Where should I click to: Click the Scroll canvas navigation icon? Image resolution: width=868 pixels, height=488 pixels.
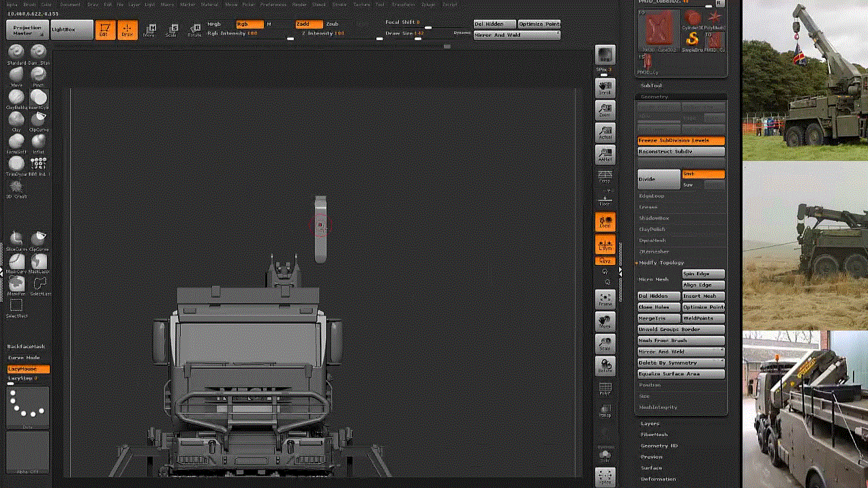click(605, 87)
